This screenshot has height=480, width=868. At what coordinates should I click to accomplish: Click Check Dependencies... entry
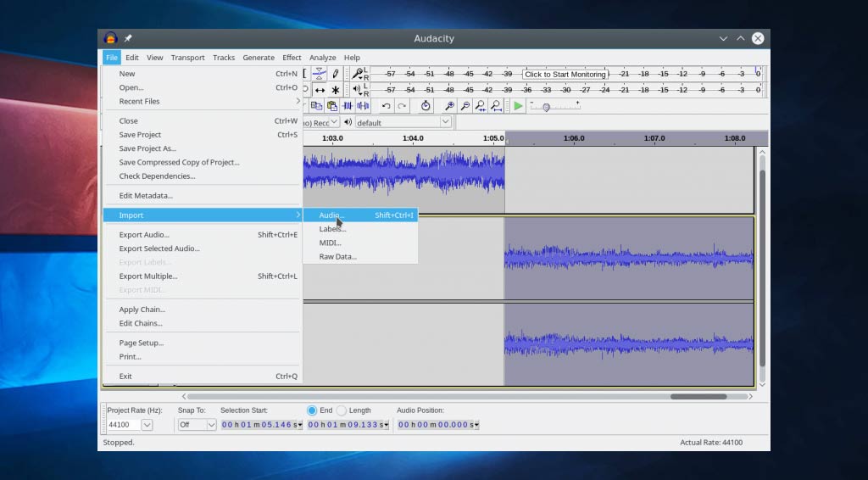tap(203, 176)
